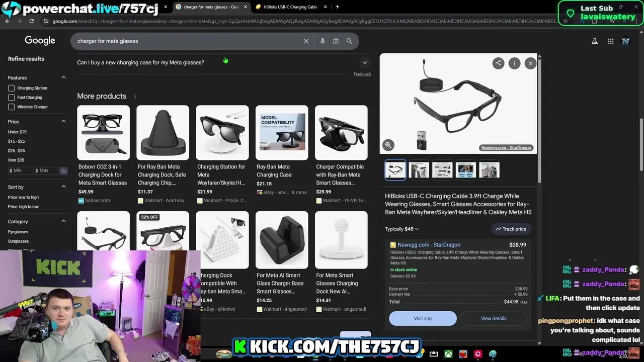Open Google Labs flask icon

pyautogui.click(x=595, y=41)
